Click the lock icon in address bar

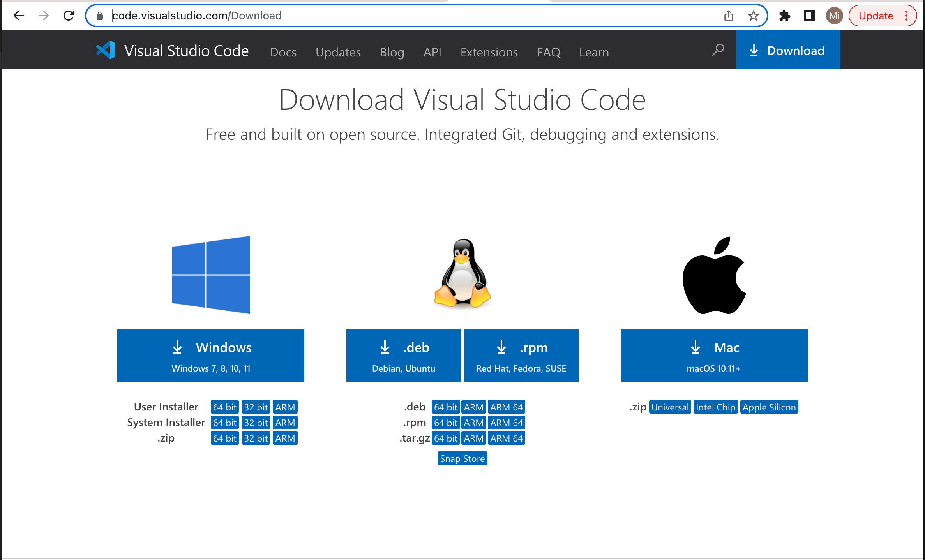[100, 16]
